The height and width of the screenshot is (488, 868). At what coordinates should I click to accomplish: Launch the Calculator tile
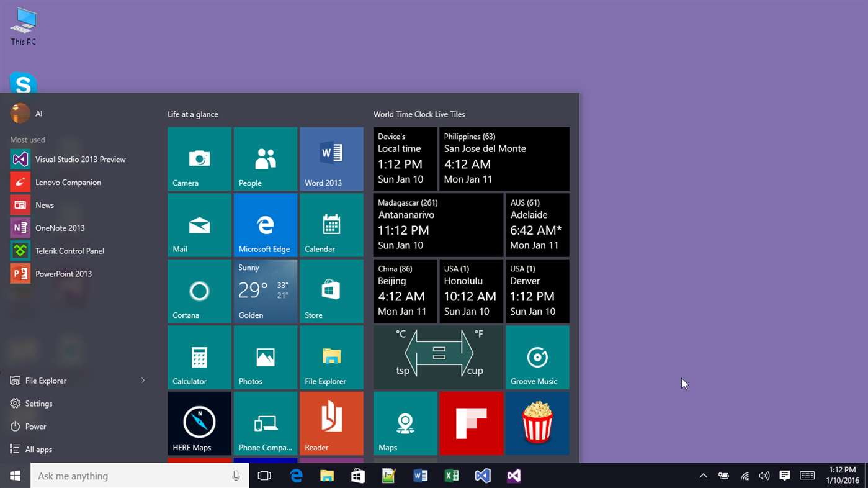199,357
